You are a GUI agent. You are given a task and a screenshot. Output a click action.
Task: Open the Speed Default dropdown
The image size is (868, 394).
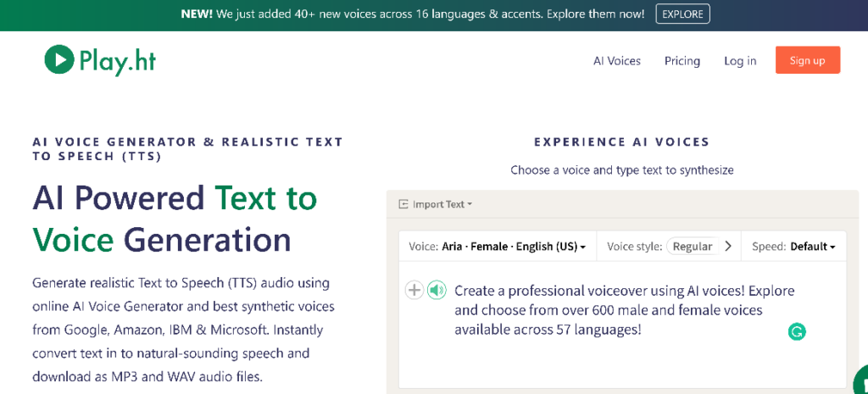pyautogui.click(x=793, y=247)
